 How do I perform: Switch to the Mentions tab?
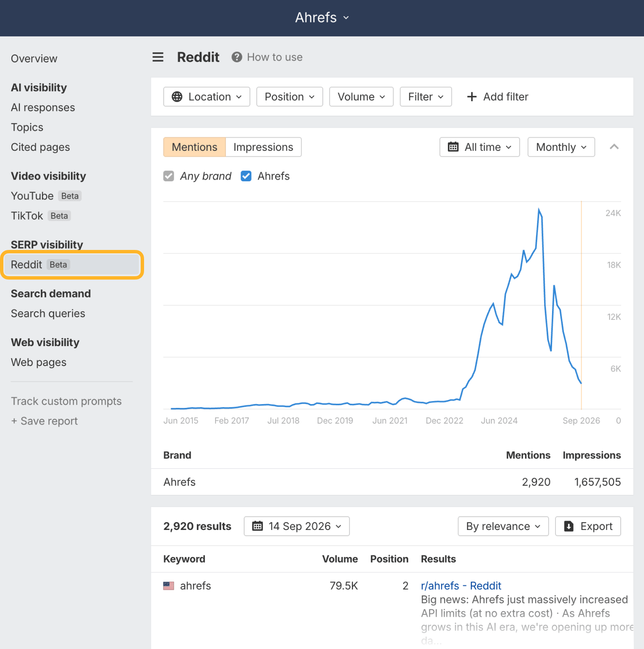click(x=194, y=147)
